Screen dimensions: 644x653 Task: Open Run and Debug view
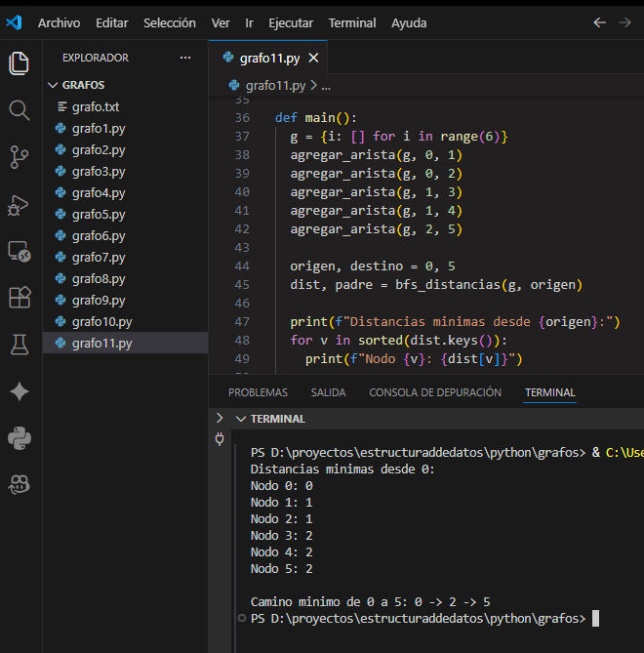[x=20, y=204]
